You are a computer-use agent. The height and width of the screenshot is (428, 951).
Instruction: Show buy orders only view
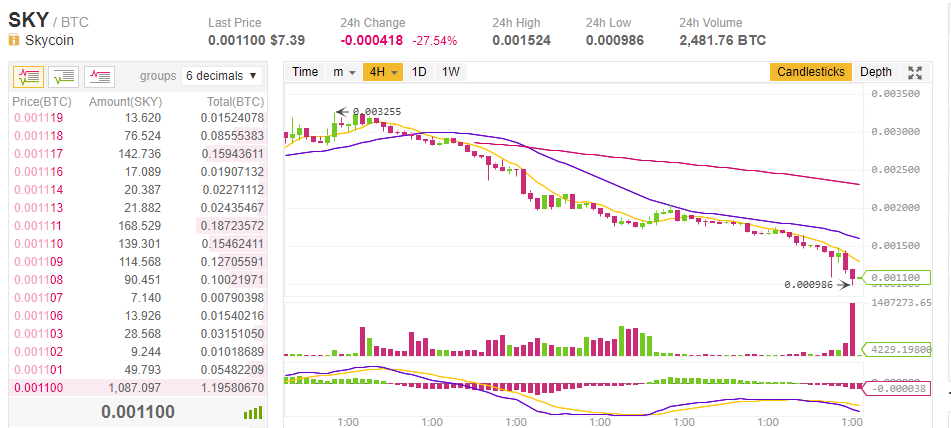[65, 75]
